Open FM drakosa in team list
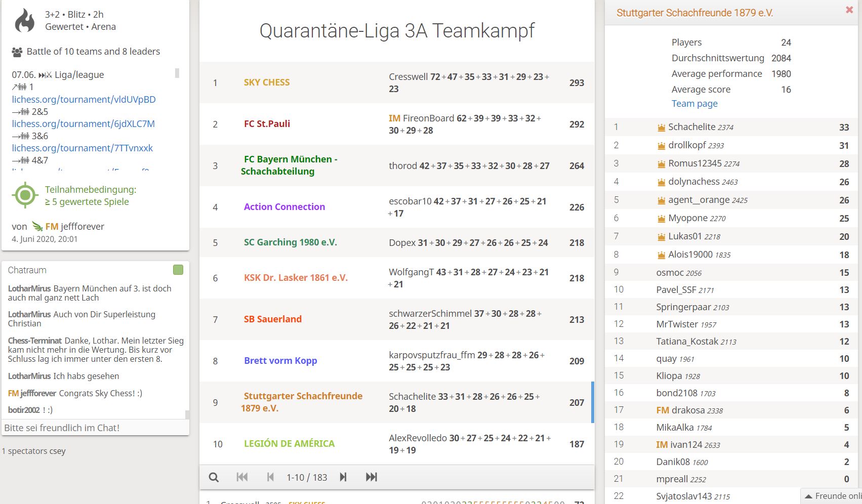 click(689, 410)
